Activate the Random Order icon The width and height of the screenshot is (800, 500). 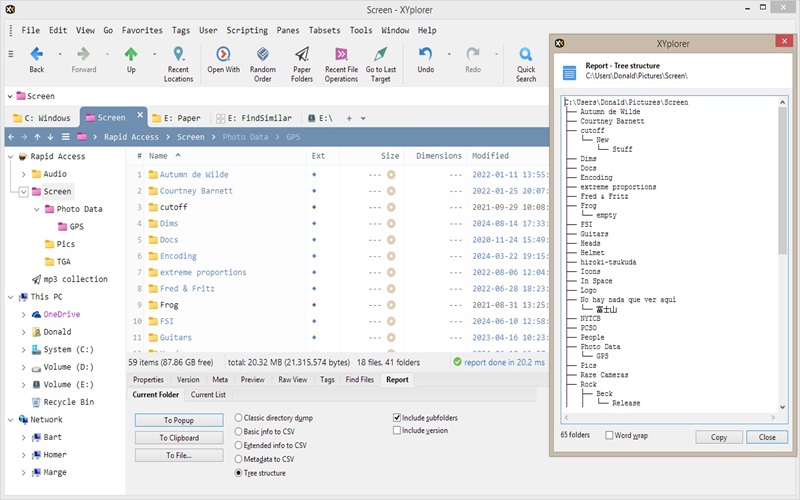pyautogui.click(x=263, y=54)
